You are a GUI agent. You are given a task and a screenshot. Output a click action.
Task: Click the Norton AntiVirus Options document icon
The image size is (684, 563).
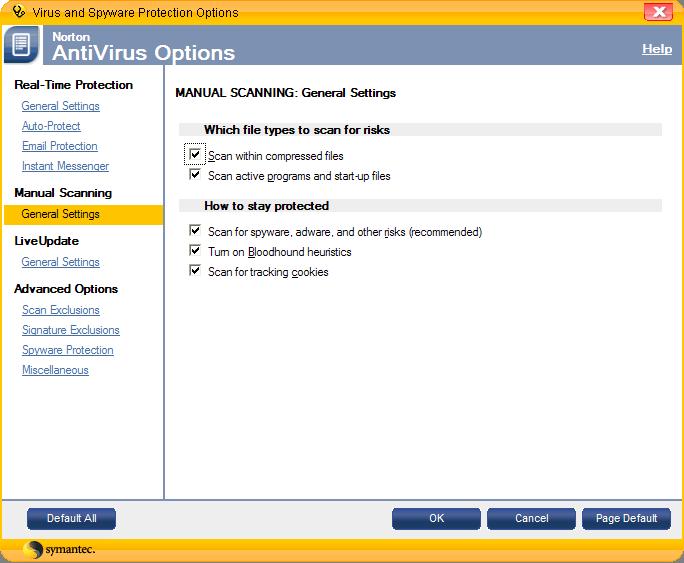click(21, 45)
